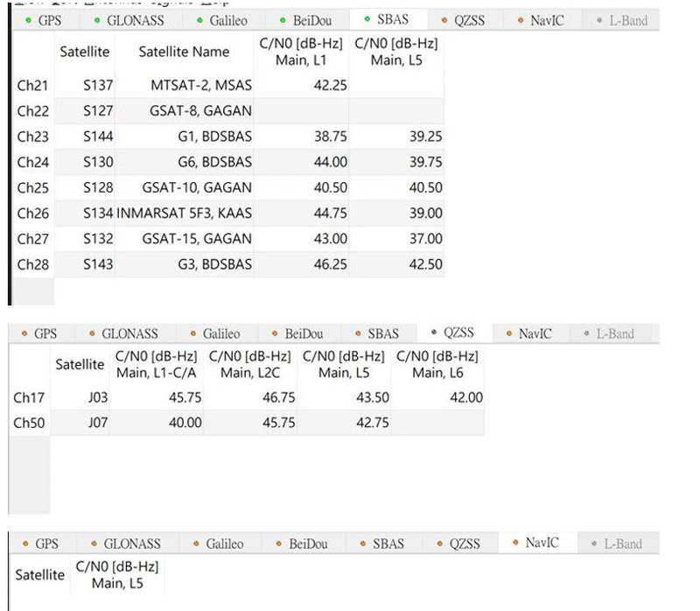Select the Ch21 row header
Screen dimensions: 700x611
click(33, 85)
